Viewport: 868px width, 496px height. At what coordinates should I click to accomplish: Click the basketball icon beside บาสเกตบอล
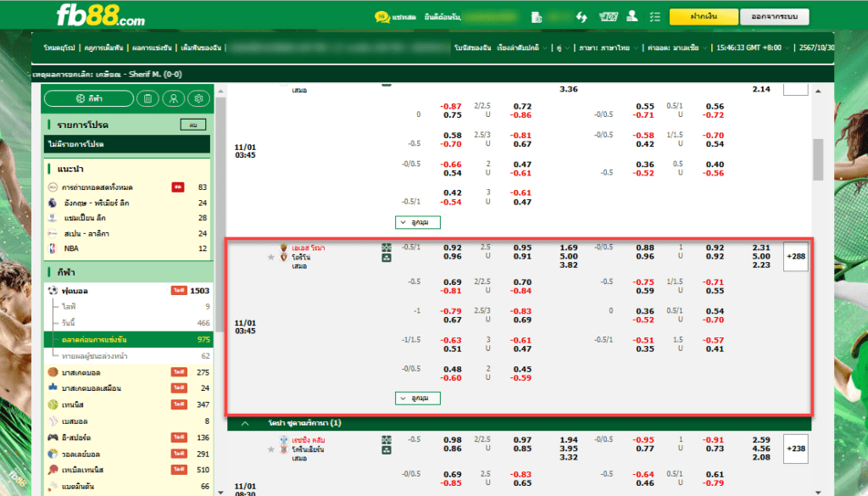[x=53, y=372]
